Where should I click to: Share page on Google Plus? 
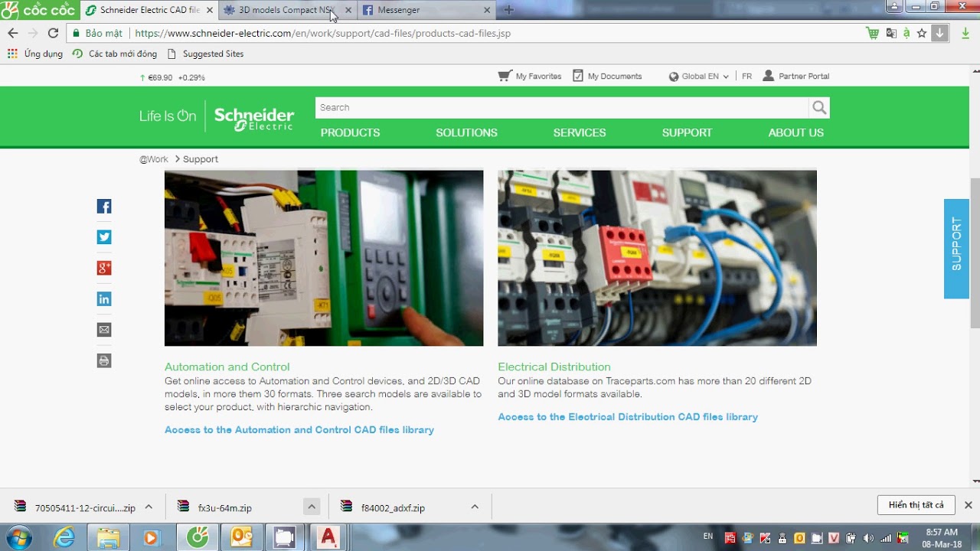[104, 268]
